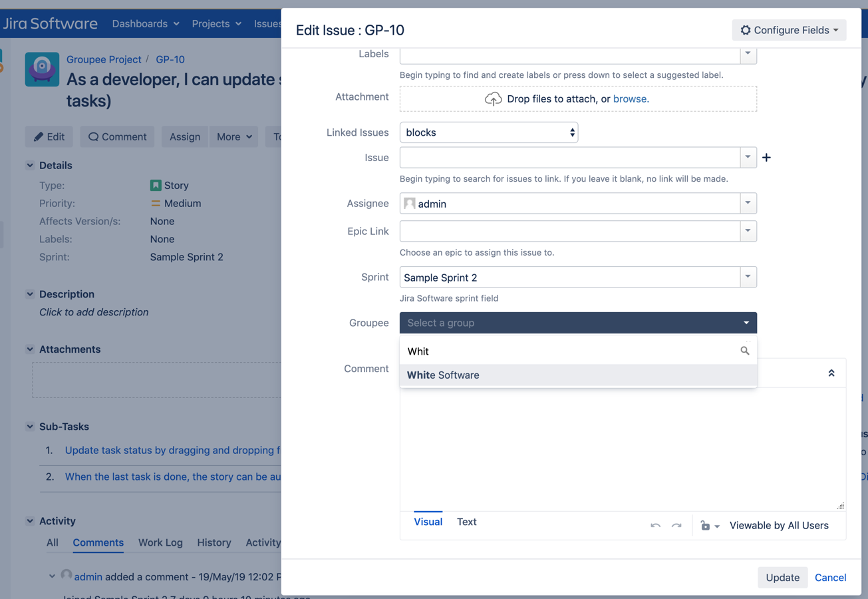Open the All activity tab
This screenshot has height=599, width=868.
(53, 542)
